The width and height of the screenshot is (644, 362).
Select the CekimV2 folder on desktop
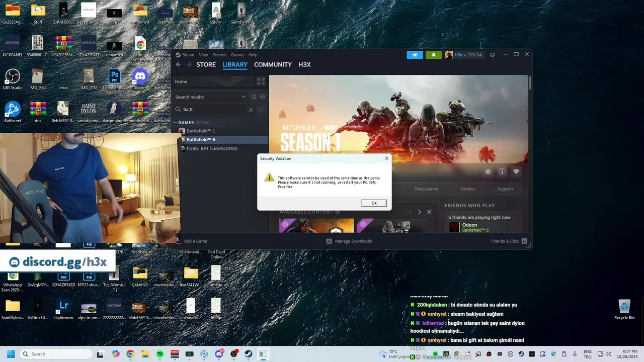(140, 276)
